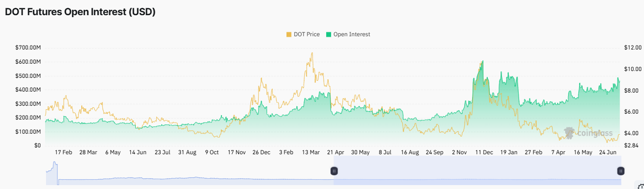This screenshot has height=189, width=644.
Task: Click the 3 Feb date label
Action: (286, 153)
